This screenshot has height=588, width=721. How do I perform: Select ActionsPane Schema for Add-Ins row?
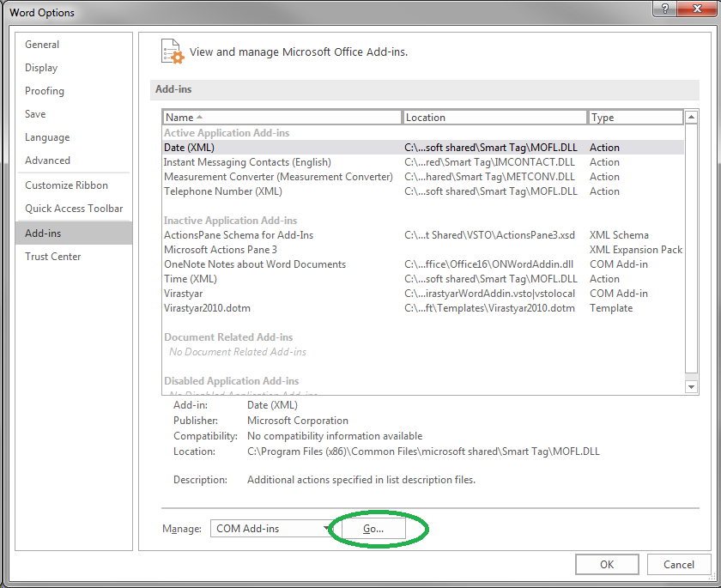pos(423,235)
